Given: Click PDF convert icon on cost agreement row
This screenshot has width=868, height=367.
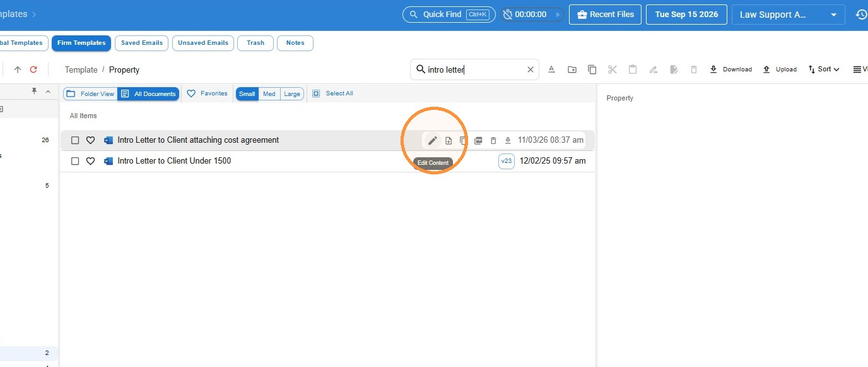Looking at the screenshot, I should (x=478, y=140).
